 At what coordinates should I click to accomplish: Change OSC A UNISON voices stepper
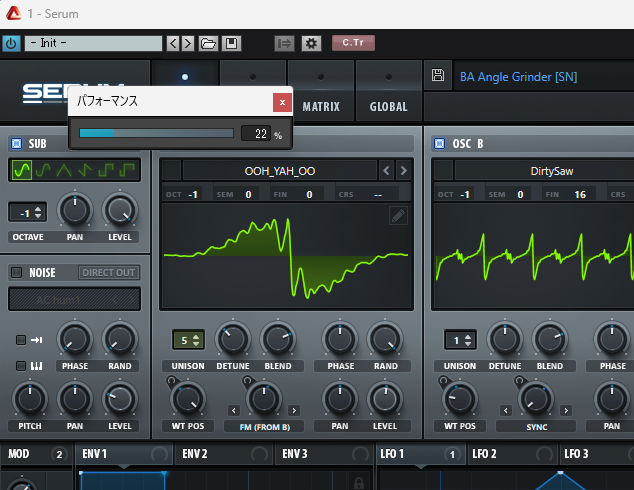point(196,340)
